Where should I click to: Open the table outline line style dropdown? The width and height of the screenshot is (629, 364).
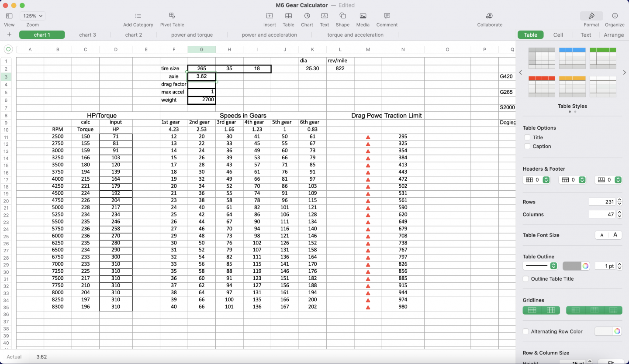tap(541, 266)
